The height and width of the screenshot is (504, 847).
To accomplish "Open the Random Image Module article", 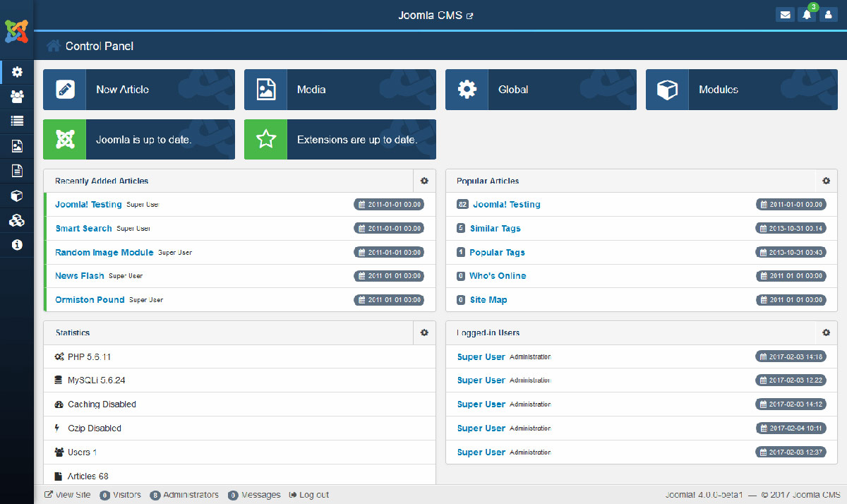I will point(104,253).
